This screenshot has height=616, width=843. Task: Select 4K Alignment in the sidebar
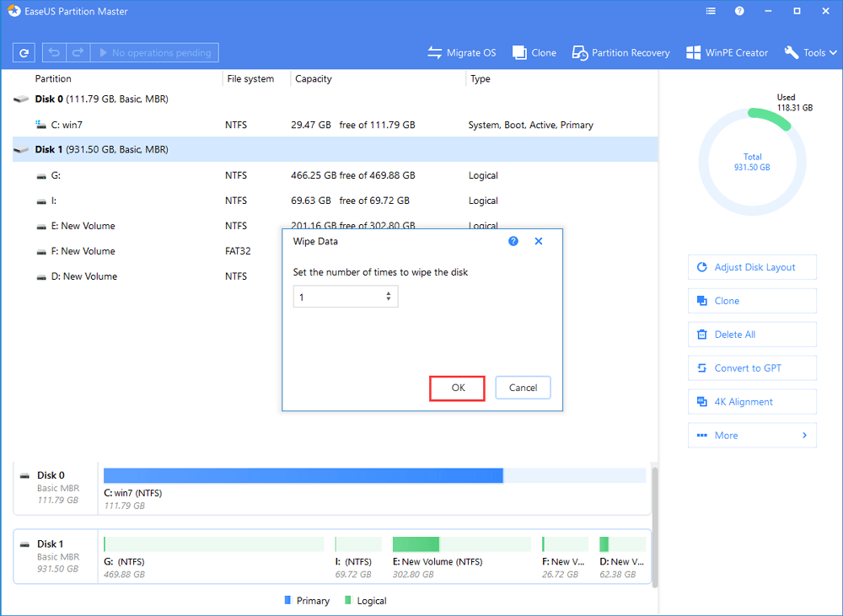[x=752, y=401]
